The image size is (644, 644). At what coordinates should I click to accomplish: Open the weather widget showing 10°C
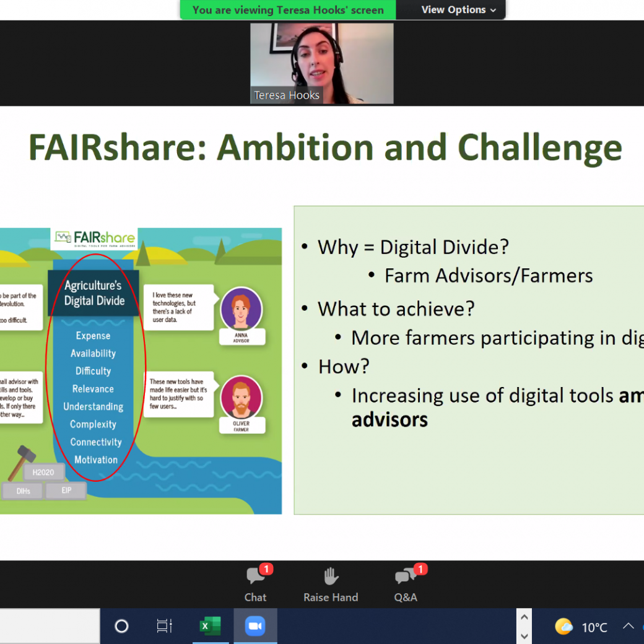581,627
